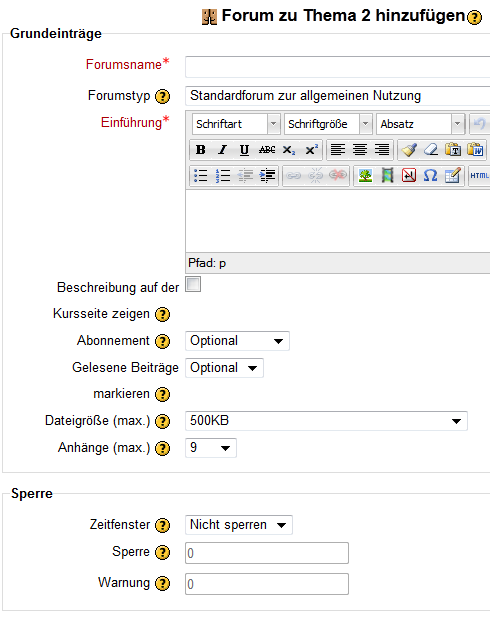This screenshot has height=620, width=490.
Task: Click the Sperre number input field
Action: click(267, 553)
